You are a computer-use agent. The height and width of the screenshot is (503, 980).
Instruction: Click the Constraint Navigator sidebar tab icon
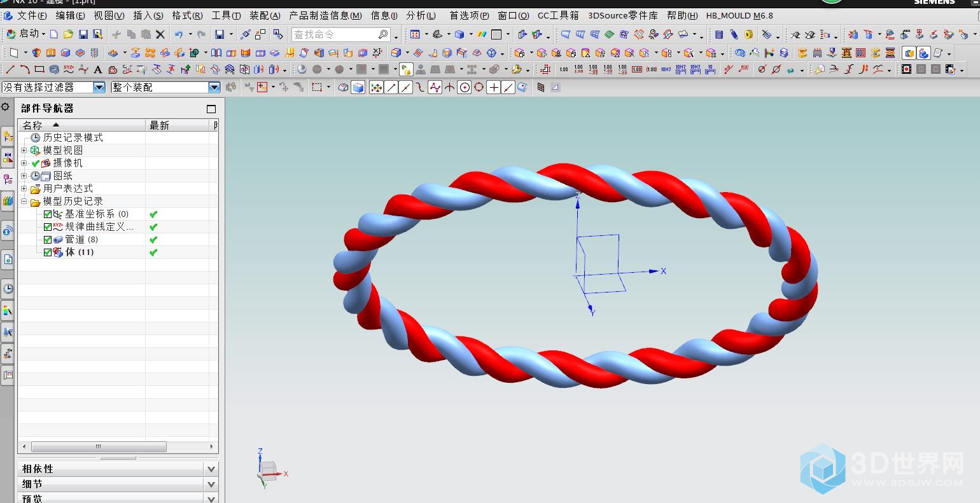click(x=8, y=157)
